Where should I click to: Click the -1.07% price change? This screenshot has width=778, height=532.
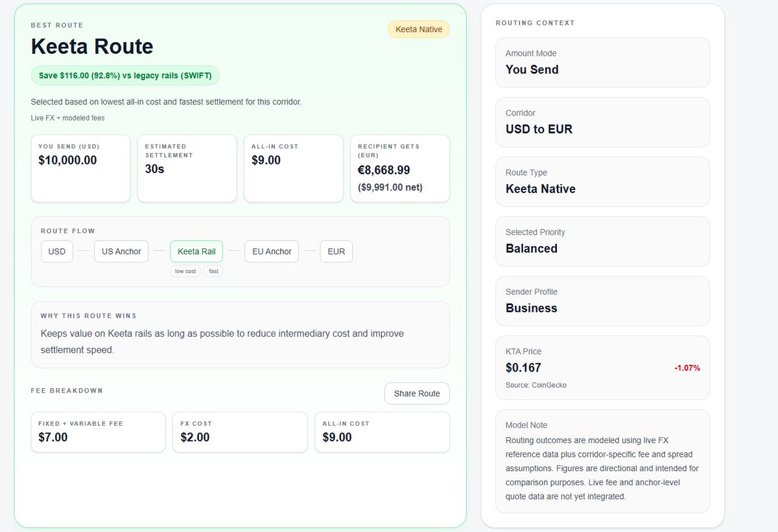pos(687,368)
